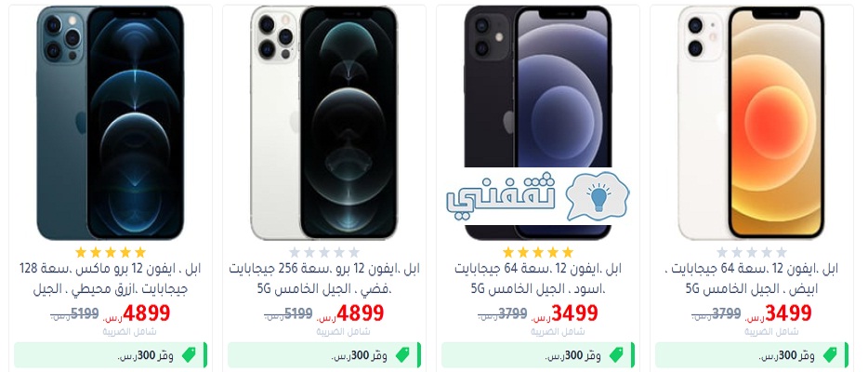
Task: Click the save 300 banner under white iPhone 12
Action: 752,355
